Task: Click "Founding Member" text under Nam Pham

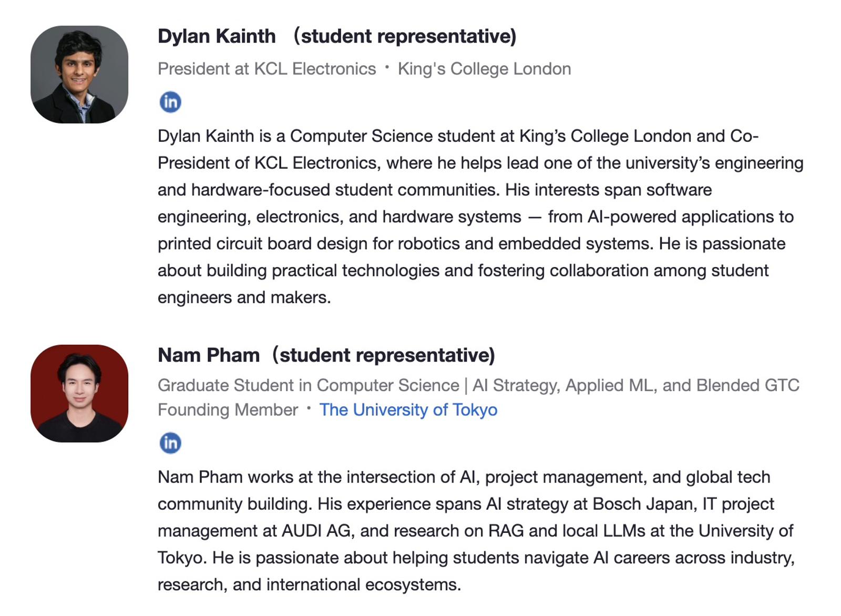Action: 228,410
